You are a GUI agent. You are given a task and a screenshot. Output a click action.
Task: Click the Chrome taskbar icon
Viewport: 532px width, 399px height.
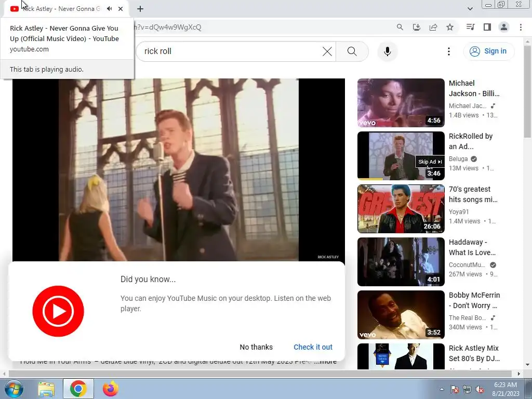point(78,389)
